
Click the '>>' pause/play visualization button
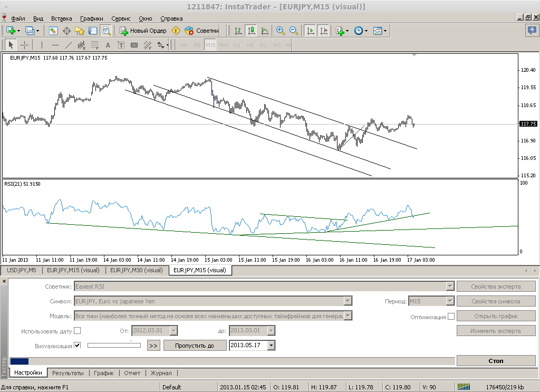(153, 346)
